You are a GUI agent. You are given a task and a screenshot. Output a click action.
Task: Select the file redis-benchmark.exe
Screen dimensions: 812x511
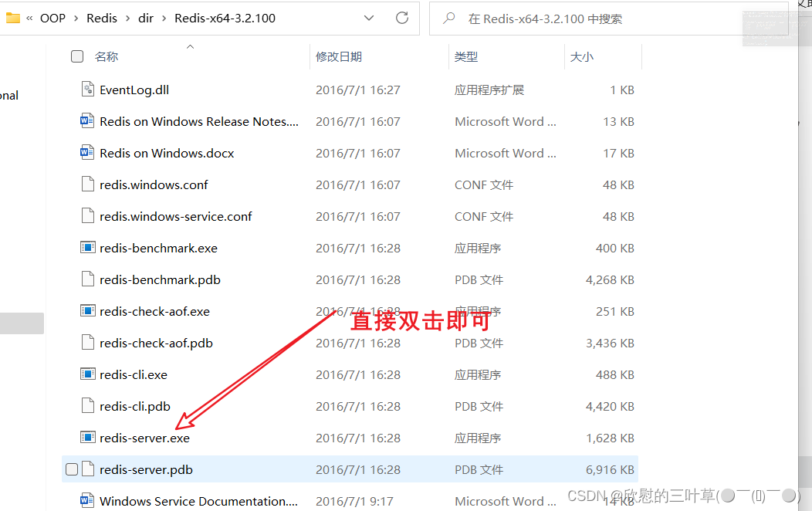click(x=158, y=248)
